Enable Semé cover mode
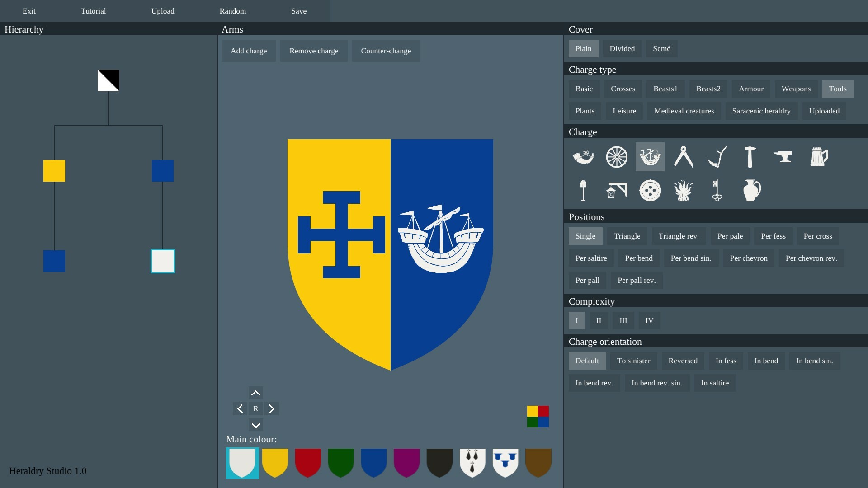Viewport: 868px width, 488px height. coord(662,48)
